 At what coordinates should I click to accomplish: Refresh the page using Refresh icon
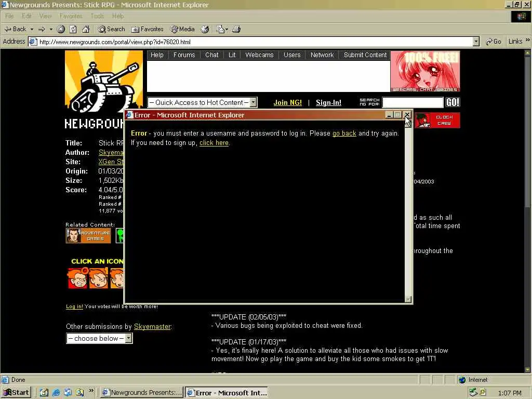[73, 29]
